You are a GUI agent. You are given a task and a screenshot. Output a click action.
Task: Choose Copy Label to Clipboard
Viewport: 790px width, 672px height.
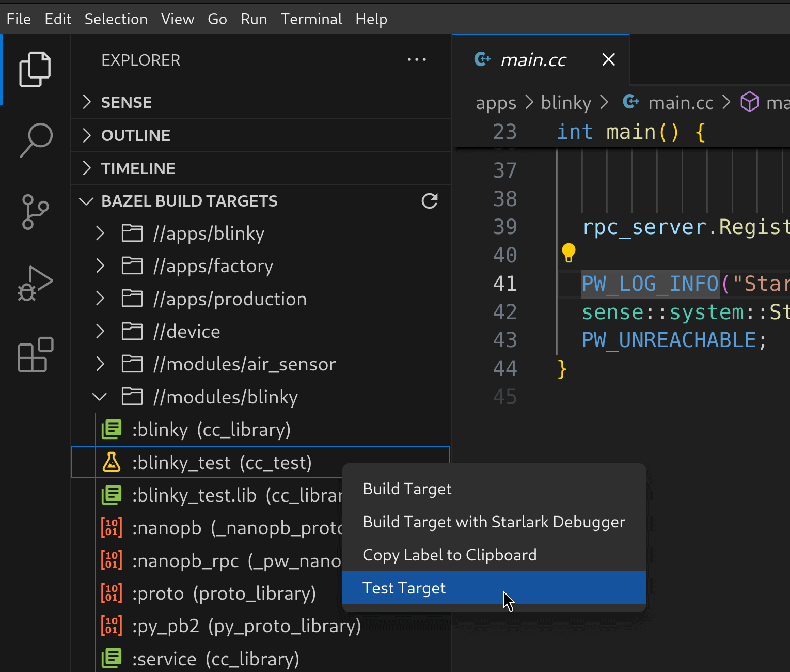[x=494, y=555]
